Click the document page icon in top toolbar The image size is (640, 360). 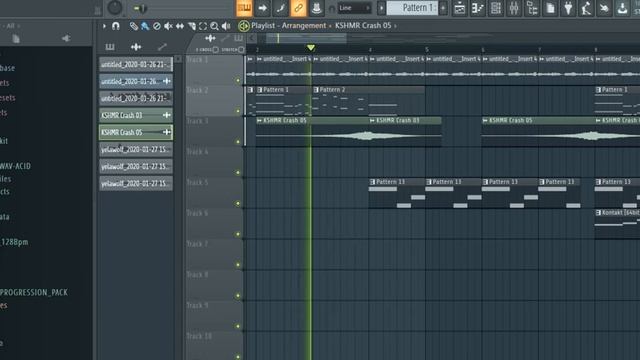click(550, 8)
